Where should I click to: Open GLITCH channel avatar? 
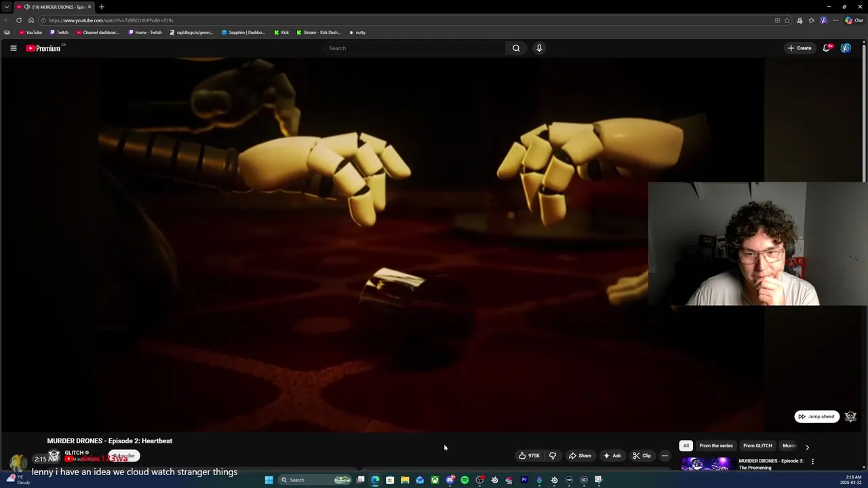click(54, 455)
